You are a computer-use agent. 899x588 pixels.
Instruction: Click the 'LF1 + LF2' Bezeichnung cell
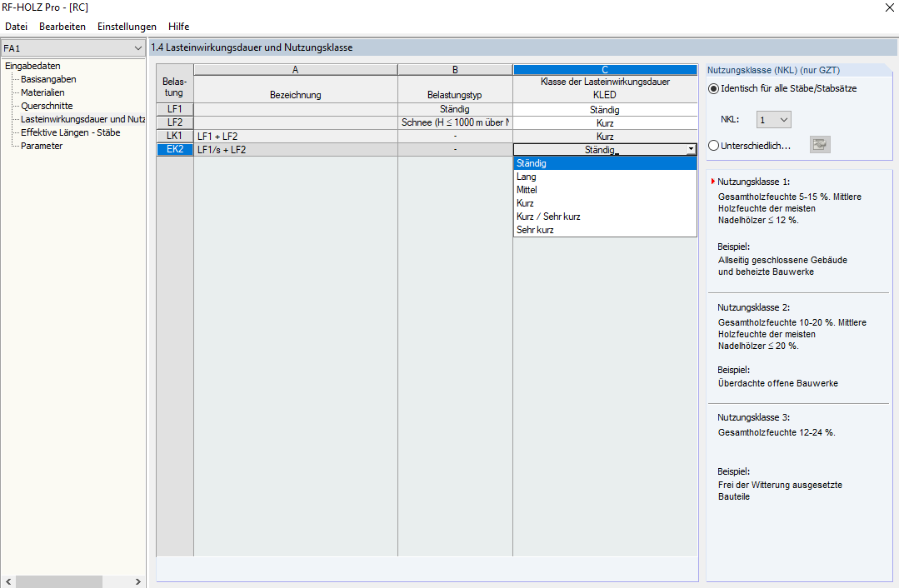tap(295, 137)
